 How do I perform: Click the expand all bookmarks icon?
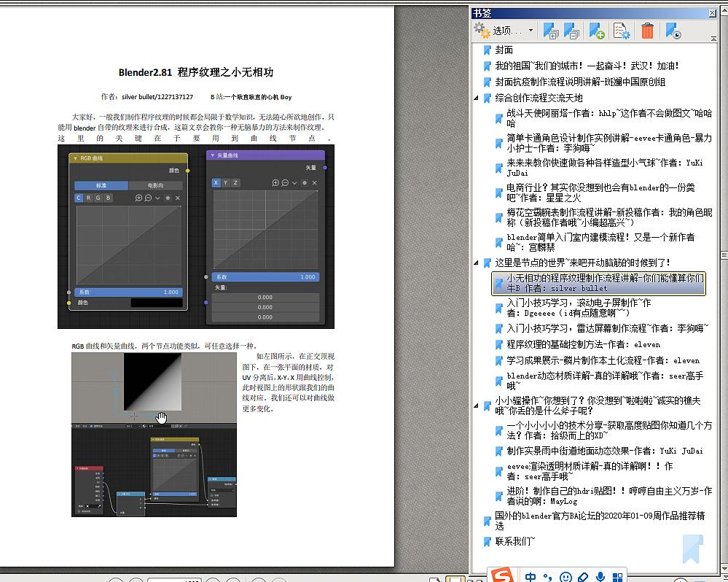coord(551,31)
